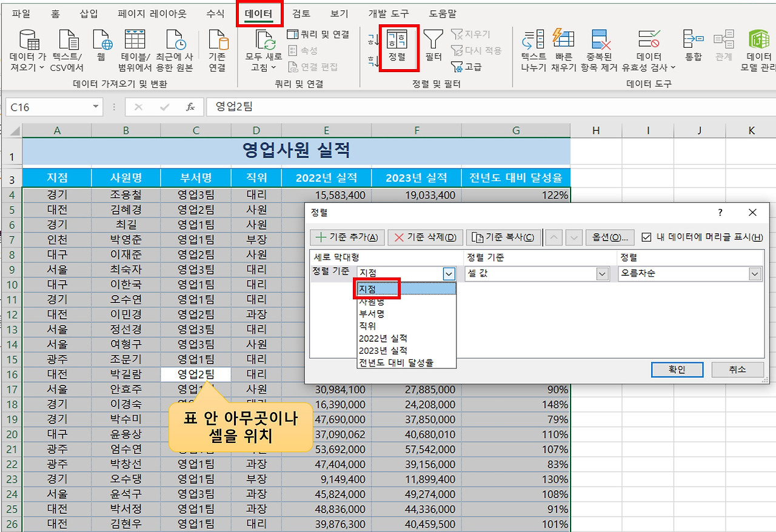The height and width of the screenshot is (532, 776).
Task: Select 부서명 from the open field list
Action: [381, 314]
